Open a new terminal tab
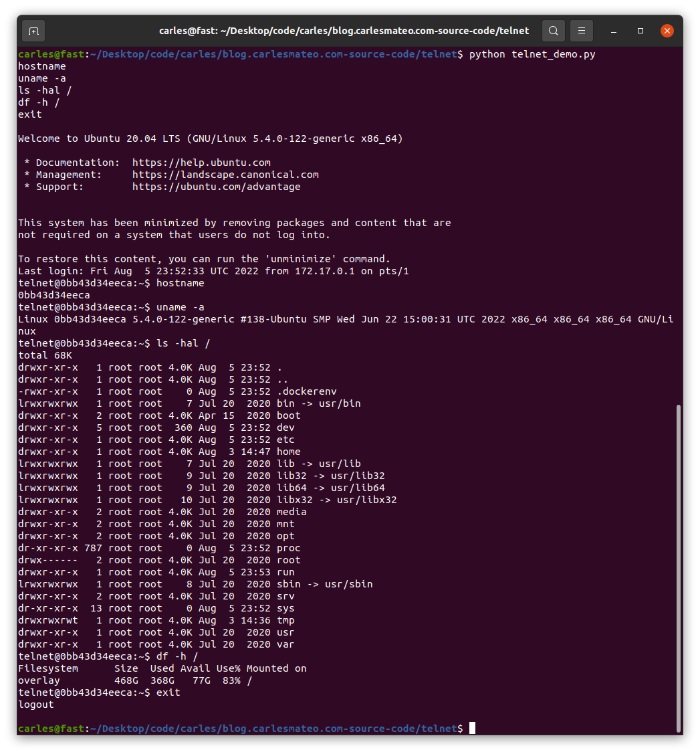 (x=33, y=31)
